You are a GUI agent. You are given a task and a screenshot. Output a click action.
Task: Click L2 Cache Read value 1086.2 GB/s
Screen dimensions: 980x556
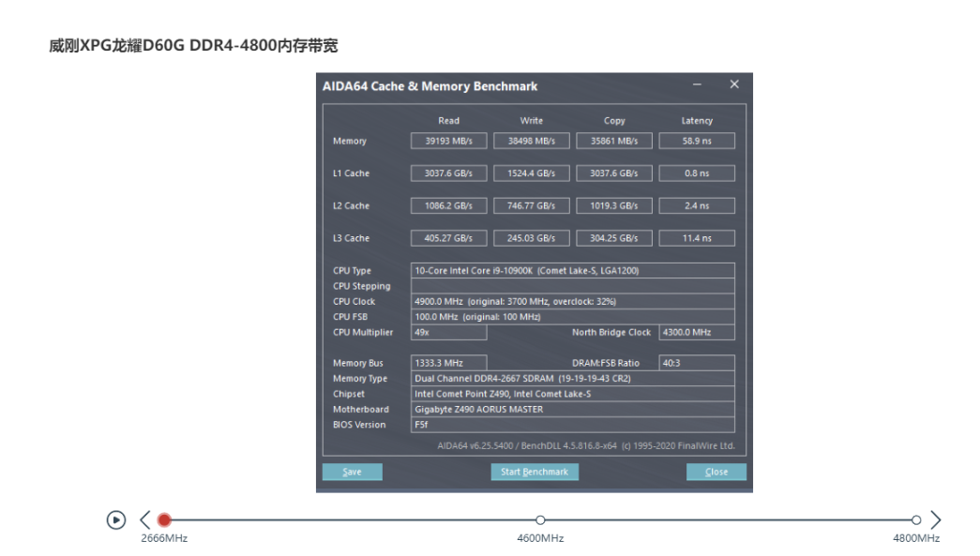[x=449, y=205]
